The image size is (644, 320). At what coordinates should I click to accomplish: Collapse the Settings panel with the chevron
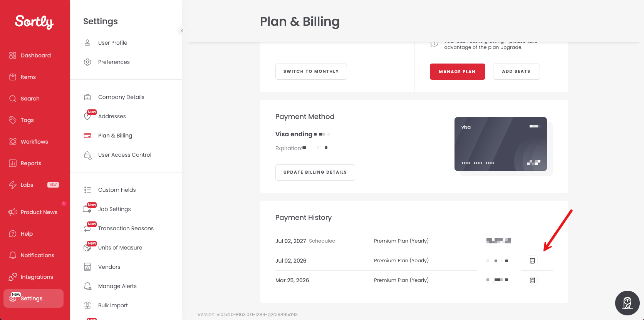182,31
